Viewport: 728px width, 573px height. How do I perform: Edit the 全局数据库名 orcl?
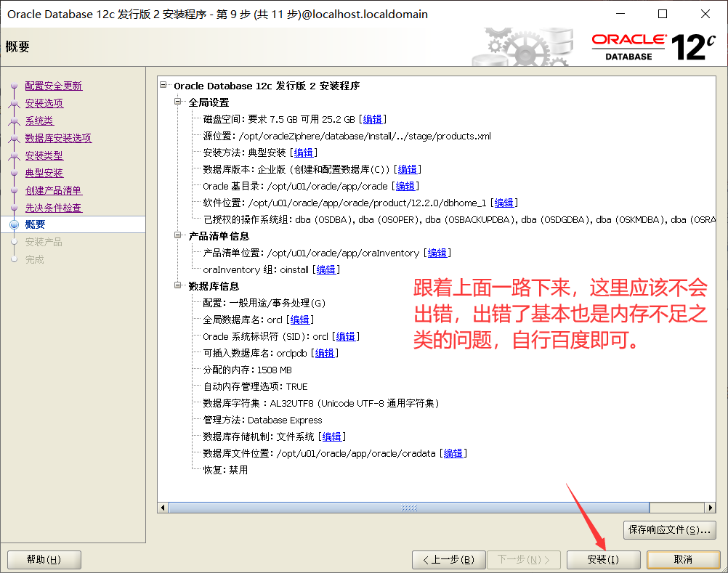click(x=300, y=320)
